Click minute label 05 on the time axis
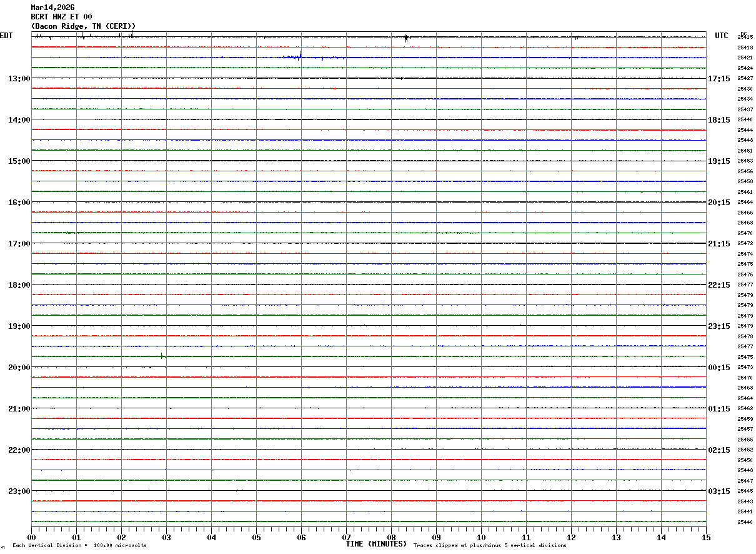The height and width of the screenshot is (554, 756). tap(256, 537)
